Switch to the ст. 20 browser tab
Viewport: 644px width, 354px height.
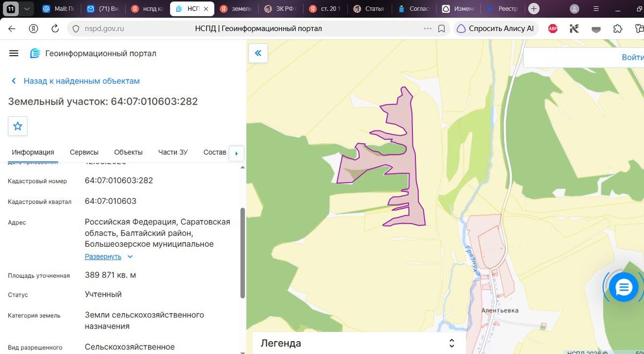tap(325, 9)
